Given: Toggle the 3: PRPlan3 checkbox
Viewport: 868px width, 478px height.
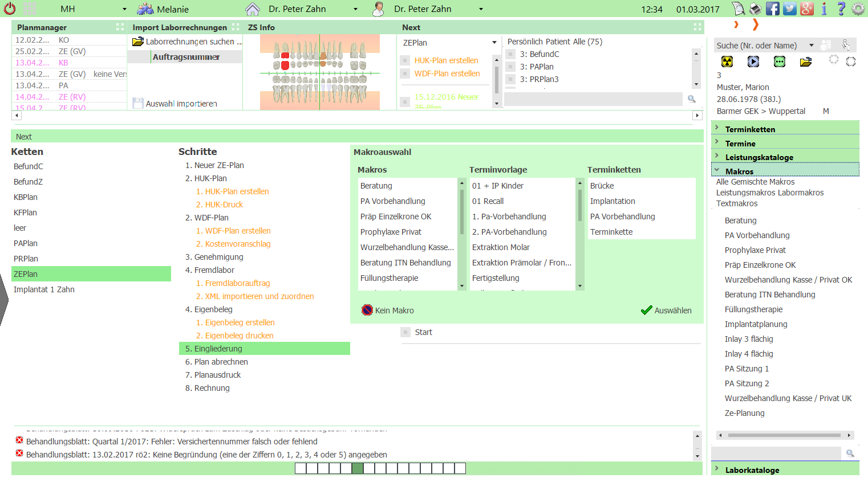Looking at the screenshot, I should 510,79.
